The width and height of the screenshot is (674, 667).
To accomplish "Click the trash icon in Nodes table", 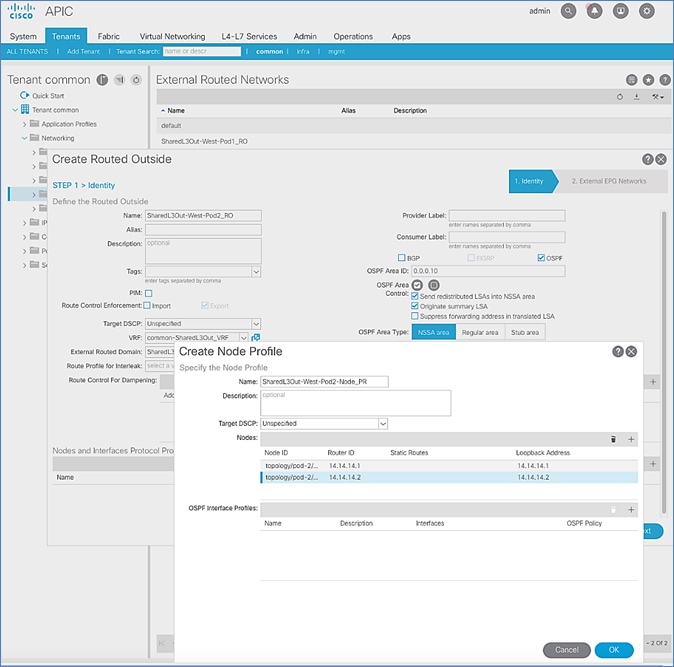I will [x=613, y=439].
